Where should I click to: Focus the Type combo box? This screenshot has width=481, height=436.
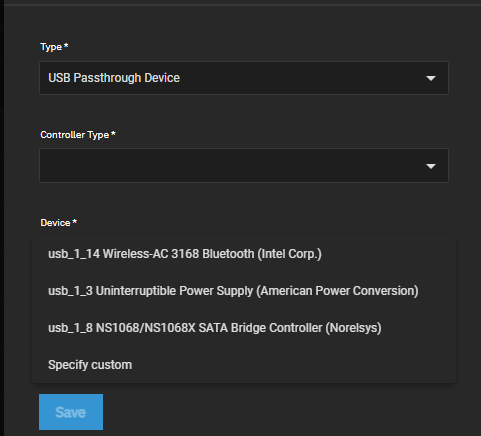pos(244,78)
